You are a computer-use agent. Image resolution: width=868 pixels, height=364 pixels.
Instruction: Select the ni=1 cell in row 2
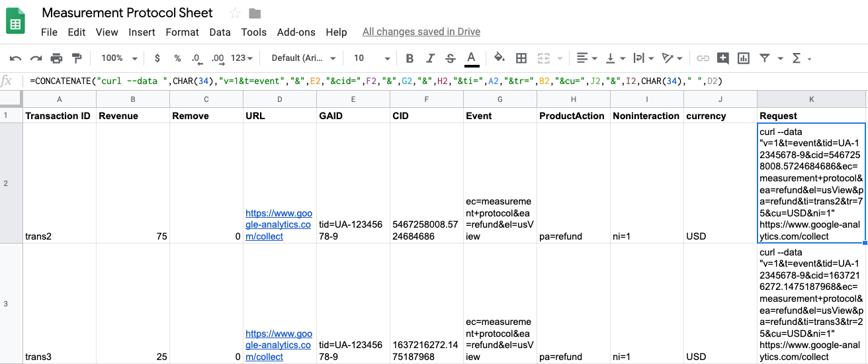[x=647, y=183]
